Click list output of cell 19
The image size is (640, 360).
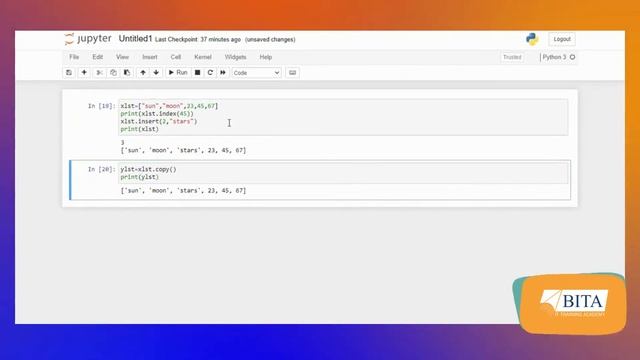coord(183,151)
